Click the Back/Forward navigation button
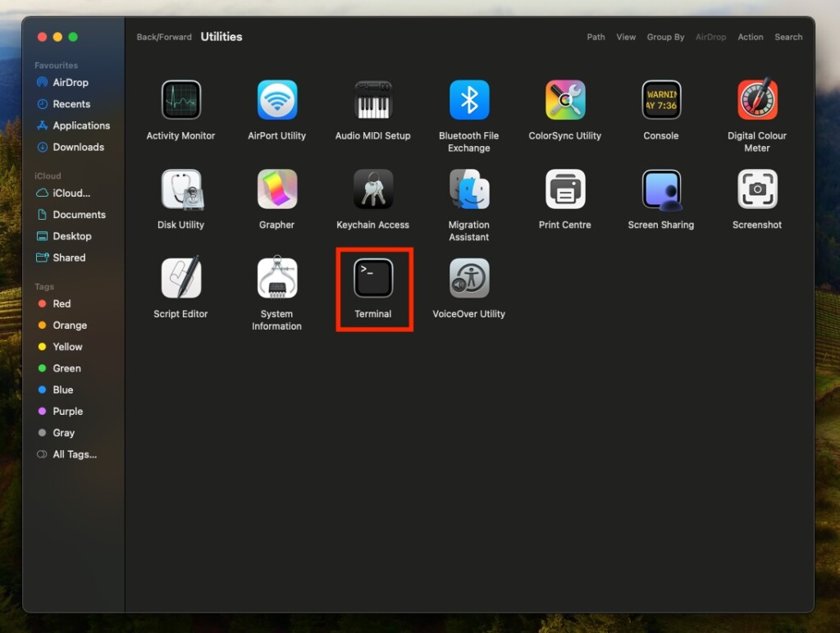 coord(164,37)
